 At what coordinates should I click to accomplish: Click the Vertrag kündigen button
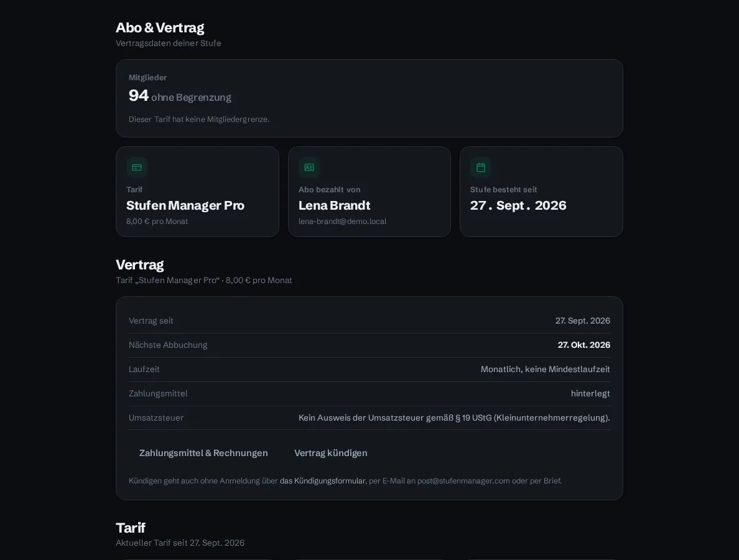331,453
